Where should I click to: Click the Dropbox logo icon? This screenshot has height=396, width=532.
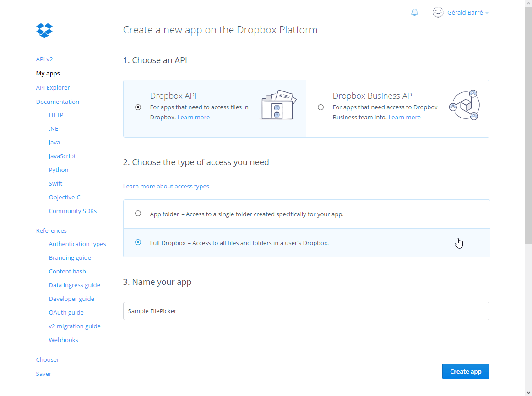click(x=44, y=30)
